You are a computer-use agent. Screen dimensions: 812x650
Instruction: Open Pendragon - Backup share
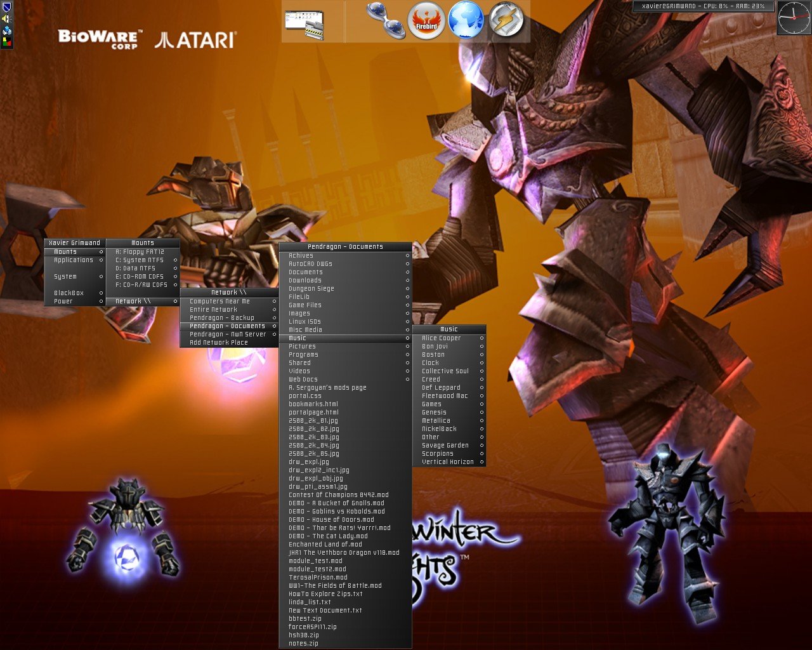pyautogui.click(x=229, y=318)
